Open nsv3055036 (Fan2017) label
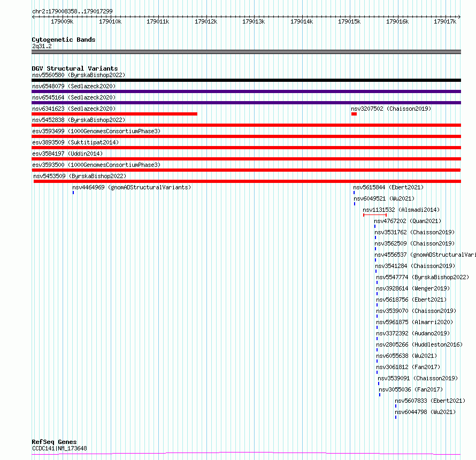The image size is (476, 460). pyautogui.click(x=411, y=389)
